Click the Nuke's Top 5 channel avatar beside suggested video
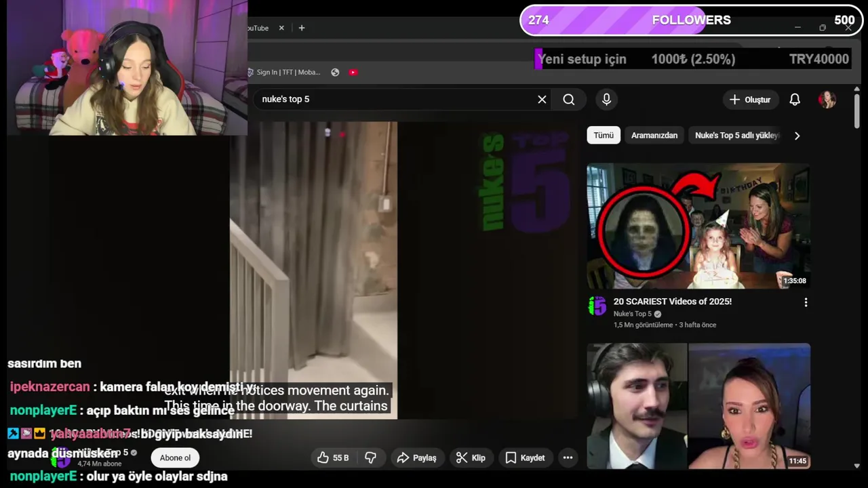The width and height of the screenshot is (868, 488). (x=597, y=306)
